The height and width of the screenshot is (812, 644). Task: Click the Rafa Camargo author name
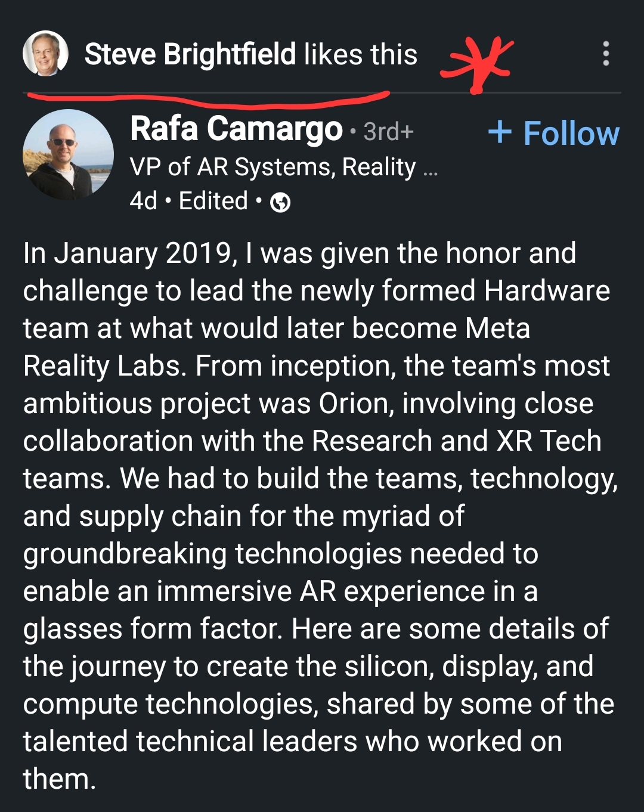tap(236, 129)
